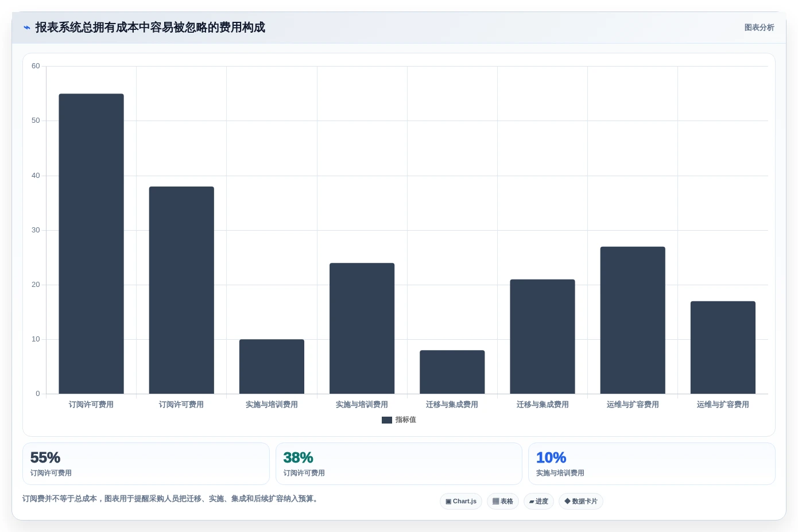This screenshot has width=798, height=532.
Task: Click the grid icon in 表格 chip
Action: [x=495, y=501]
